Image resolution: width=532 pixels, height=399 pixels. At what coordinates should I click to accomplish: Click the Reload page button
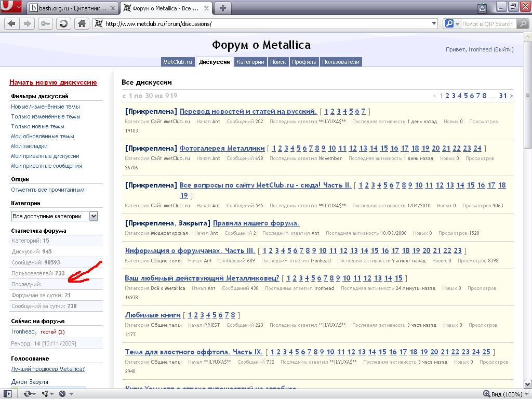click(x=63, y=24)
